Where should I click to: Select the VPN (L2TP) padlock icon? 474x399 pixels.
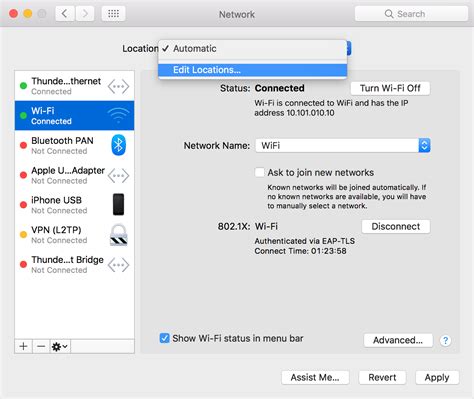(119, 235)
